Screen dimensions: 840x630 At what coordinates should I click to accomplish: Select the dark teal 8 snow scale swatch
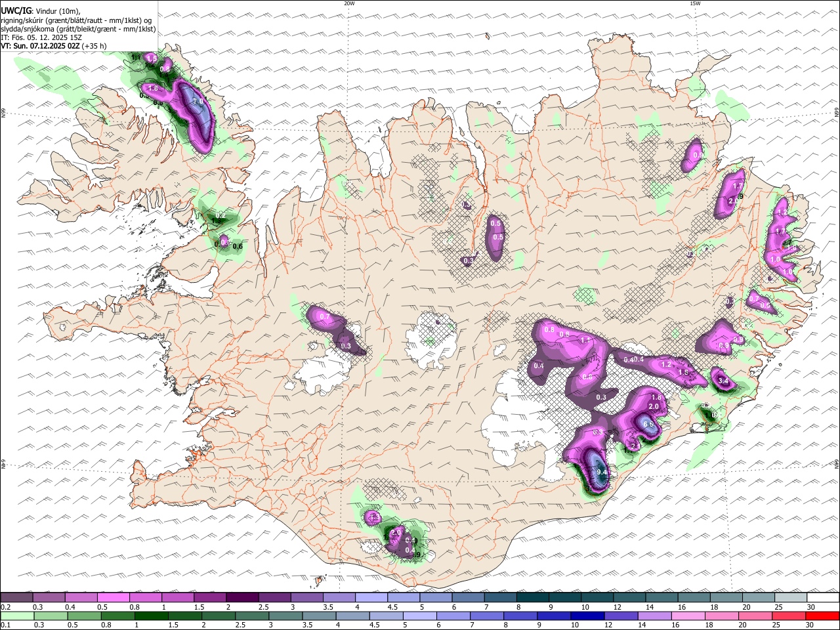pos(532,597)
